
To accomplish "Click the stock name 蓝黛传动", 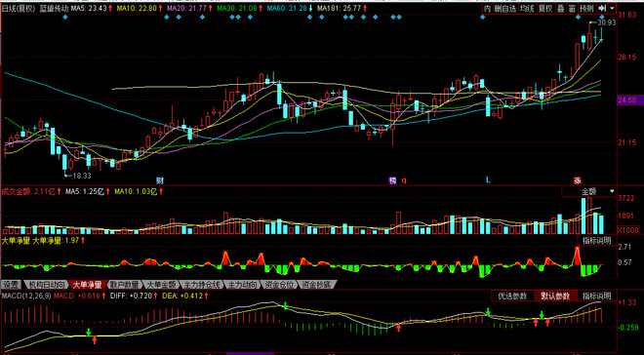I will click(55, 8).
